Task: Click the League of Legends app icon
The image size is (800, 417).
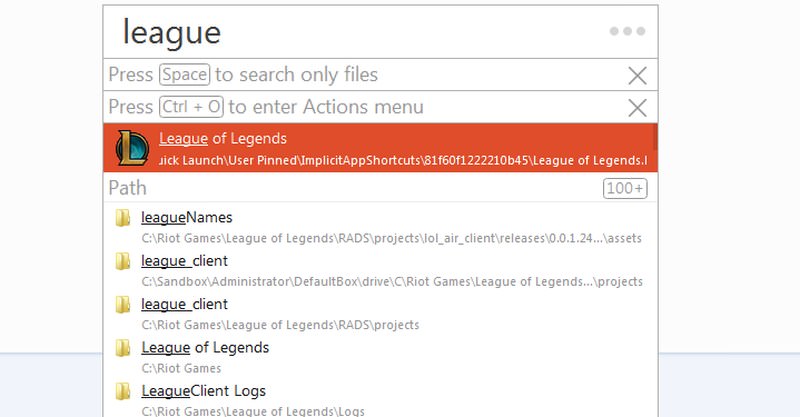Action: pos(133,148)
